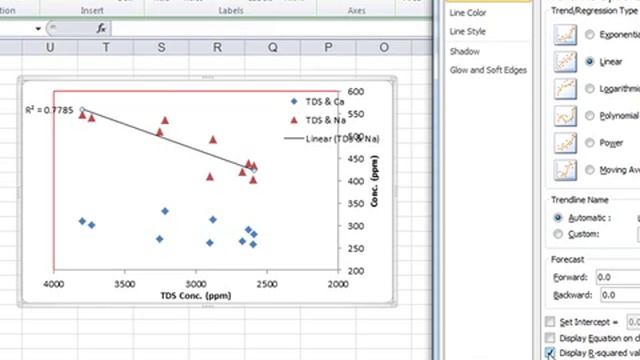Screen dimensions: 640x360
Task: Select the linear trendline on chart
Action: pyautogui.click(x=168, y=139)
